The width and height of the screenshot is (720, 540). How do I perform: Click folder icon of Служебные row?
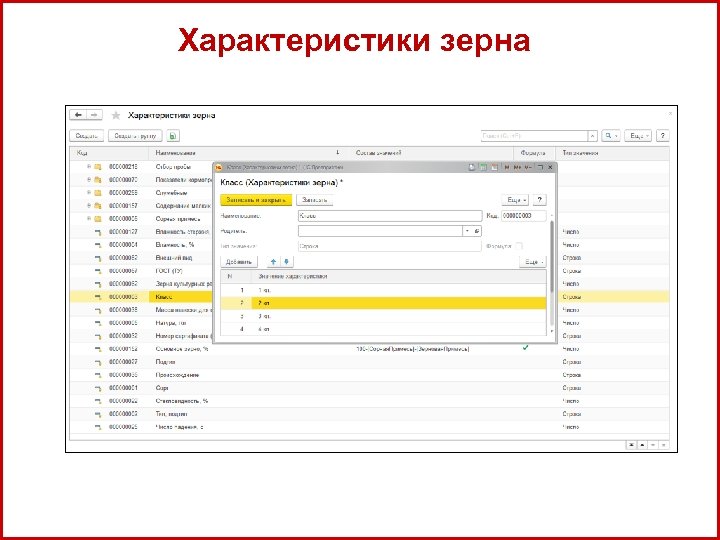[97, 193]
